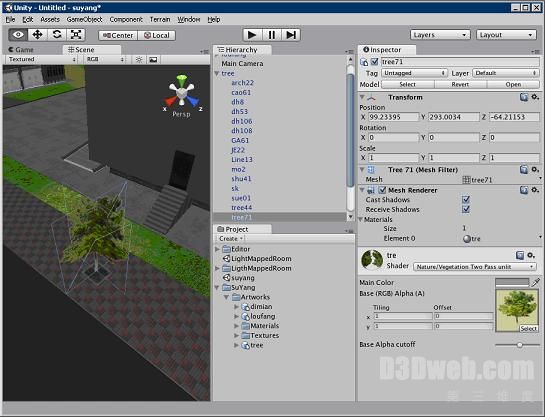Edit Position X field
Image resolution: width=545 pixels, height=417 pixels.
pyautogui.click(x=393, y=117)
